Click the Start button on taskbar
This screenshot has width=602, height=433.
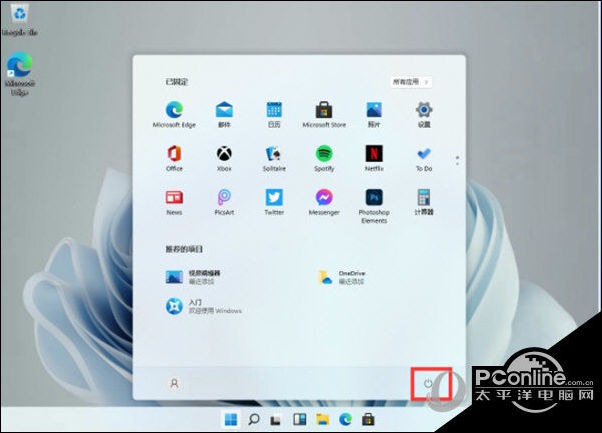(x=231, y=420)
